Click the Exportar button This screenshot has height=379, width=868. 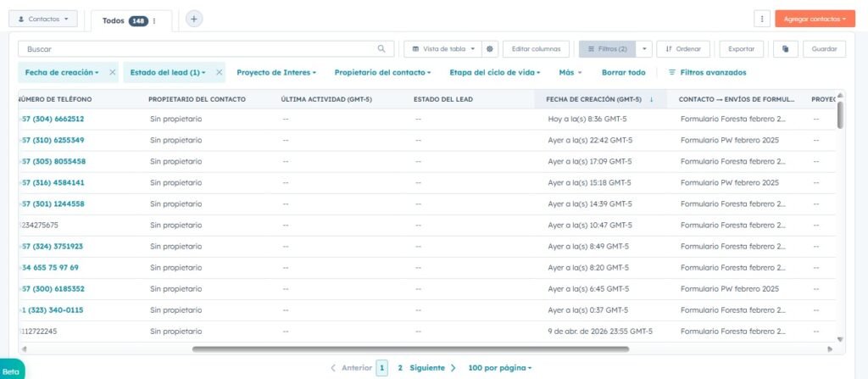741,49
